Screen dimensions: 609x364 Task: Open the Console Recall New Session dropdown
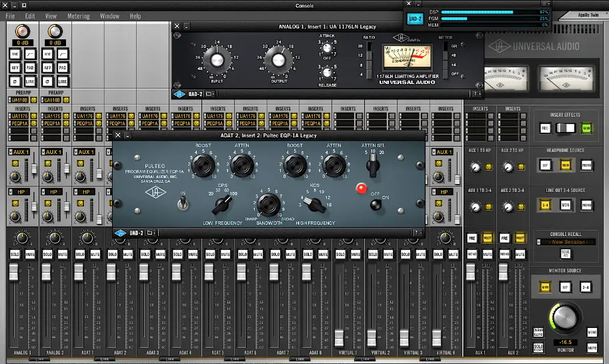pyautogui.click(x=566, y=242)
